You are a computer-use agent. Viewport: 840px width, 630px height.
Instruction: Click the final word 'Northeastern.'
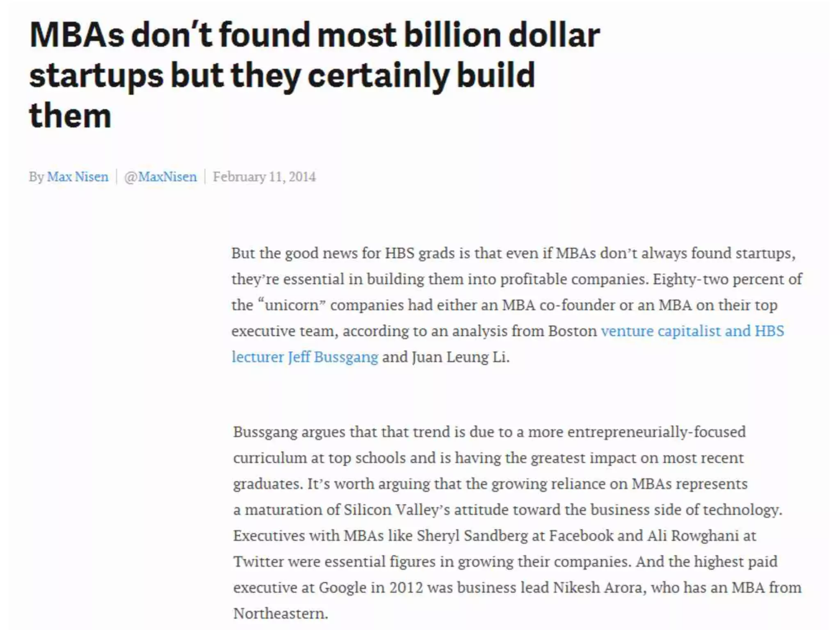(x=281, y=614)
